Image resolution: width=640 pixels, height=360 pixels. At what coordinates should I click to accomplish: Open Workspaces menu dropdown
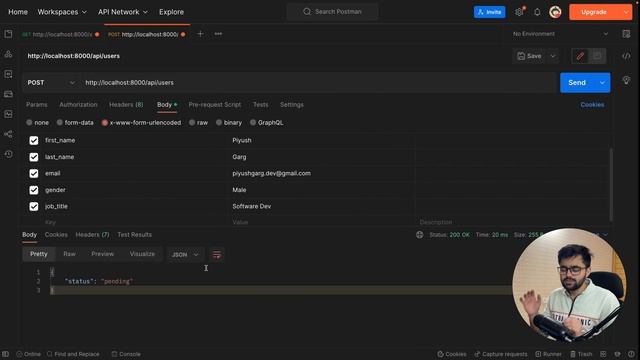coord(62,12)
